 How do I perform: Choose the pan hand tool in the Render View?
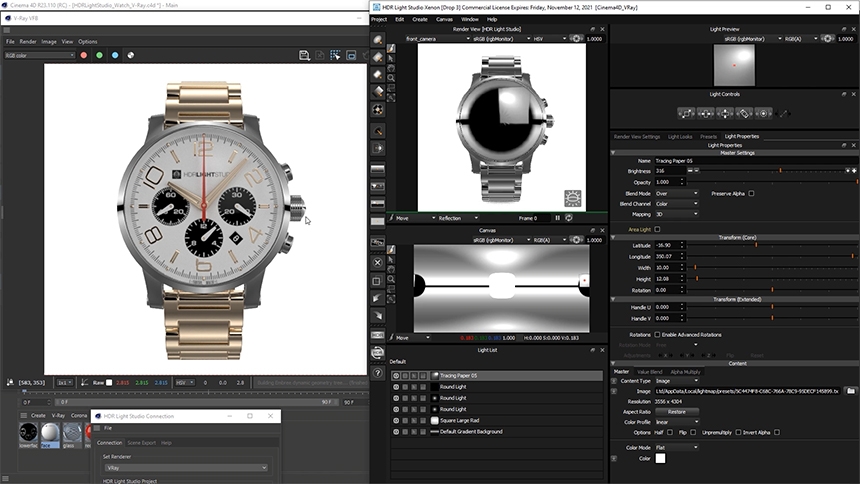click(x=391, y=68)
